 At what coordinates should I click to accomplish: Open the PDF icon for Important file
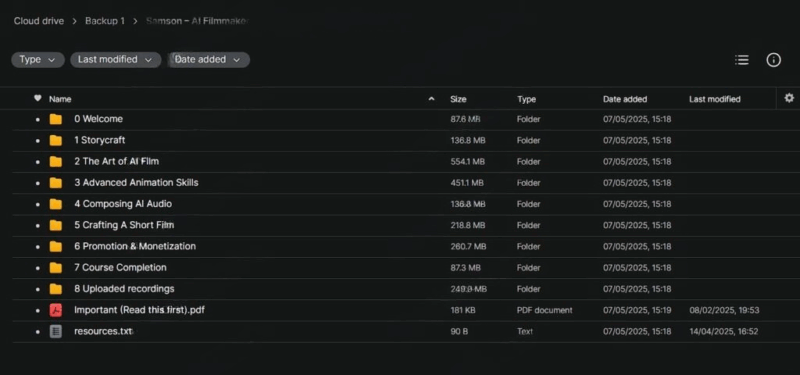56,310
